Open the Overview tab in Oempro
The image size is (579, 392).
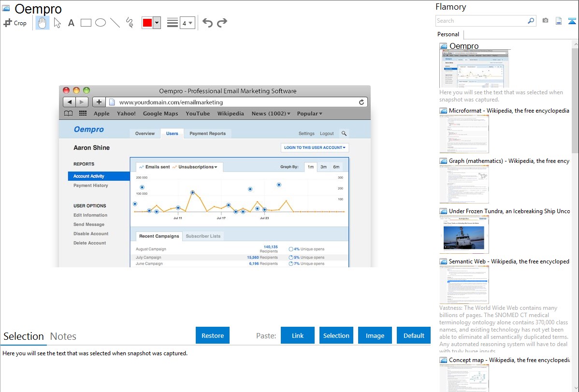tap(145, 133)
